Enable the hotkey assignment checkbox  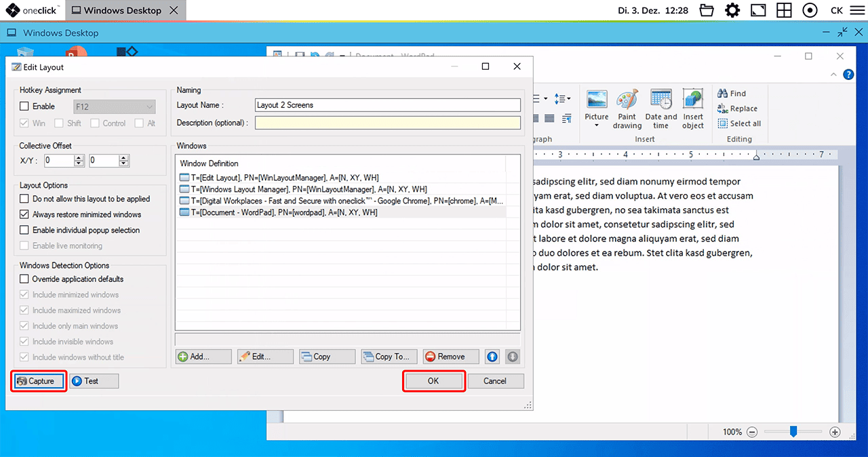tap(25, 106)
